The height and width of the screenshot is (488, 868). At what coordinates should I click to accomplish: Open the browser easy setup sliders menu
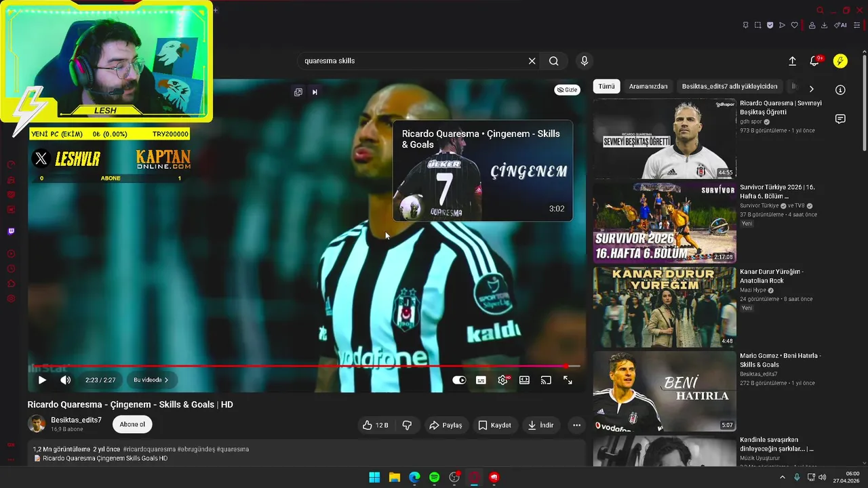[x=859, y=25]
